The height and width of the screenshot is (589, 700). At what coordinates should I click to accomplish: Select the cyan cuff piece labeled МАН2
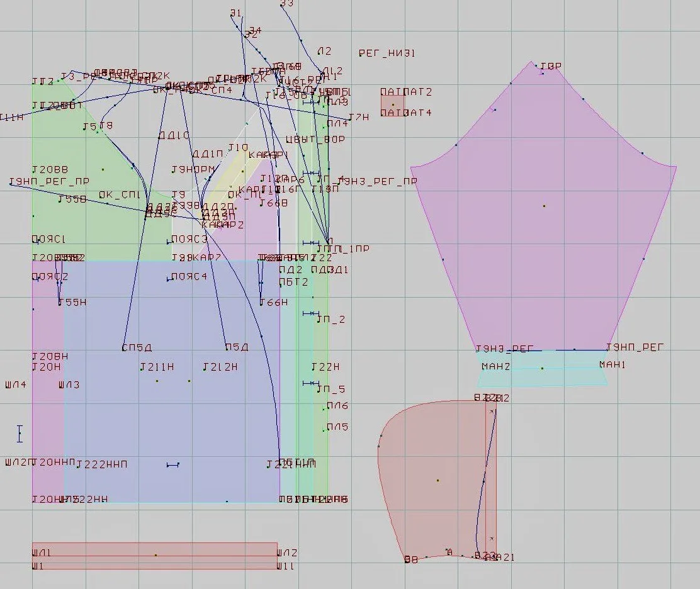[543, 368]
